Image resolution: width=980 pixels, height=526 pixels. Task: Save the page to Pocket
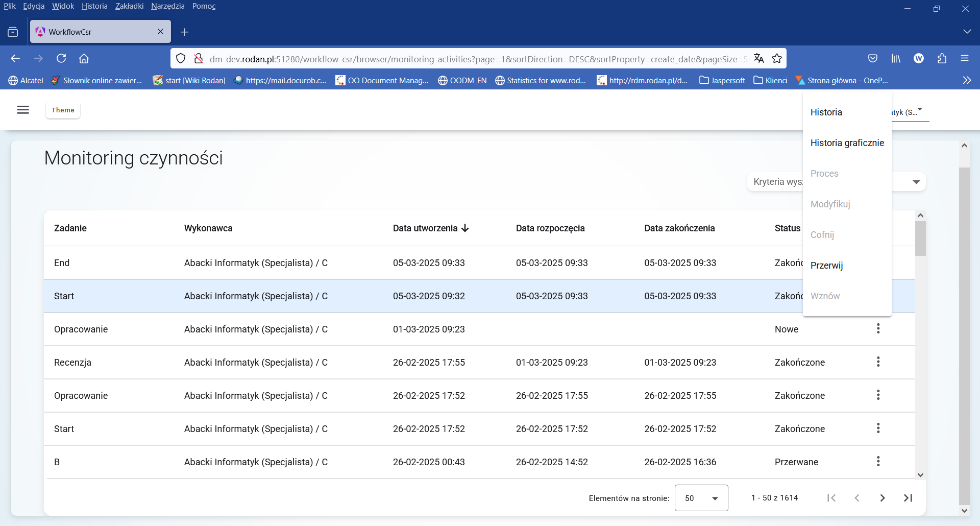coord(873,58)
